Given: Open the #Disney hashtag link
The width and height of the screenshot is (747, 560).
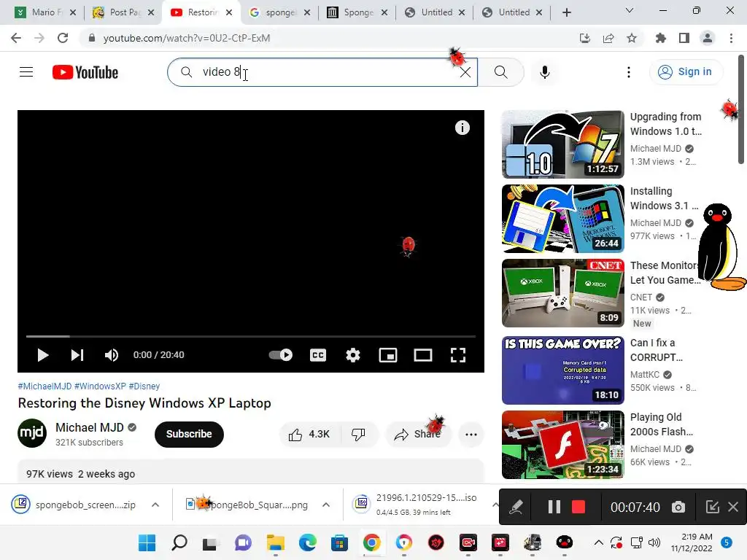Looking at the screenshot, I should (144, 386).
